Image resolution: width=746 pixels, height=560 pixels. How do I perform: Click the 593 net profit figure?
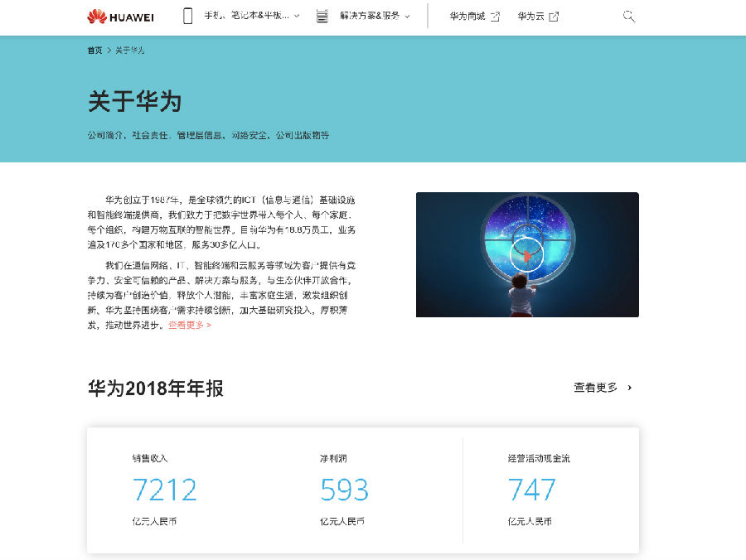click(x=345, y=490)
